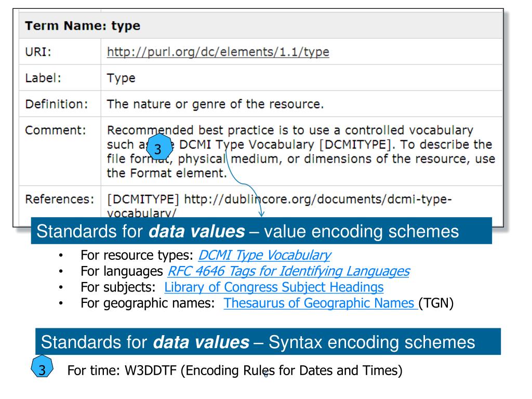Click the slide page number "6"
532x399 pixels.
(265, 374)
